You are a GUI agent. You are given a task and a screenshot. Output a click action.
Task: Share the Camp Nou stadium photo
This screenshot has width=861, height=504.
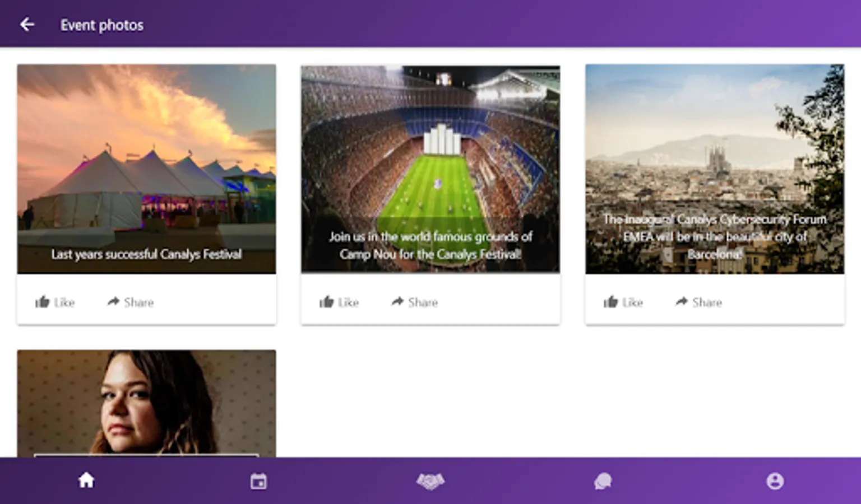pos(414,302)
